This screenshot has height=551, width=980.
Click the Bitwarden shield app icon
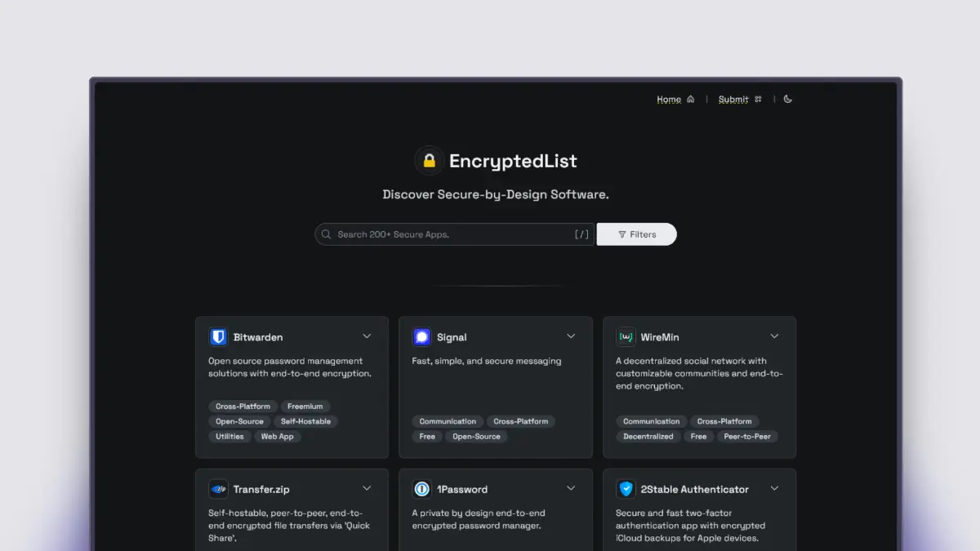[x=218, y=337]
